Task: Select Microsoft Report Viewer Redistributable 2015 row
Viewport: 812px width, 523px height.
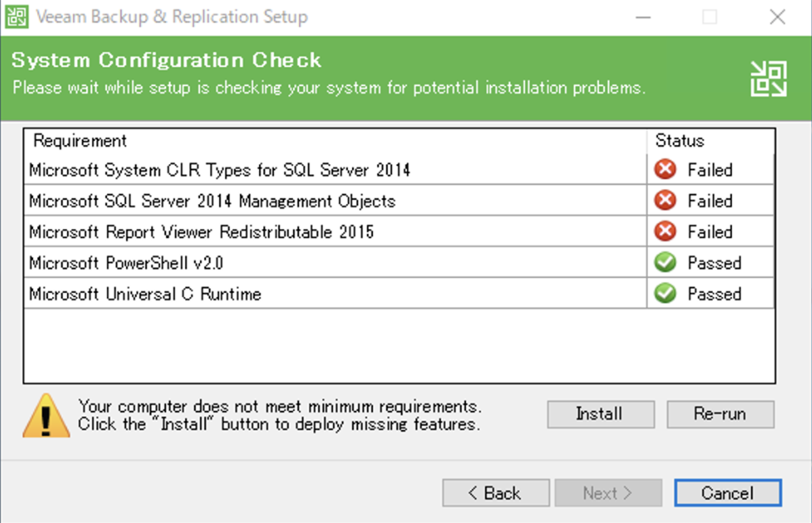Action: (x=399, y=231)
